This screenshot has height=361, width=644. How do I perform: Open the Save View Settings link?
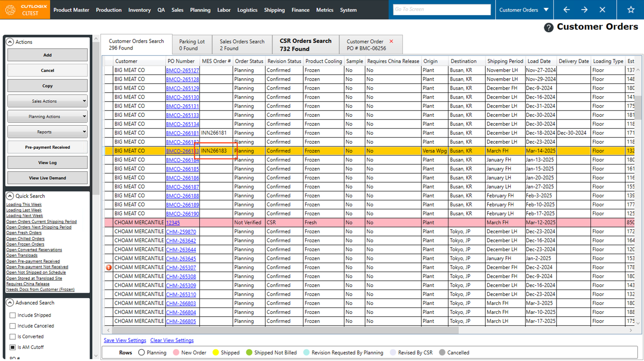(x=125, y=340)
